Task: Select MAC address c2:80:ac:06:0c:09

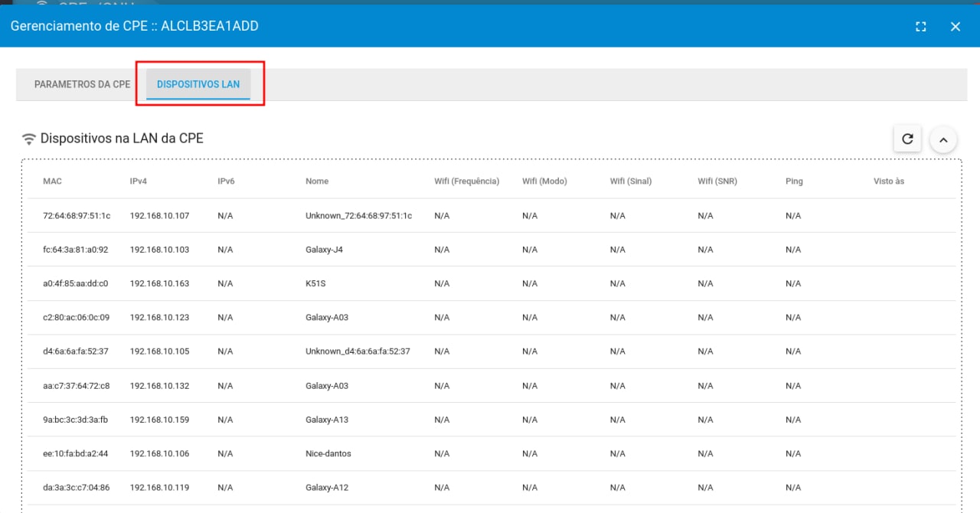Action: click(x=77, y=317)
